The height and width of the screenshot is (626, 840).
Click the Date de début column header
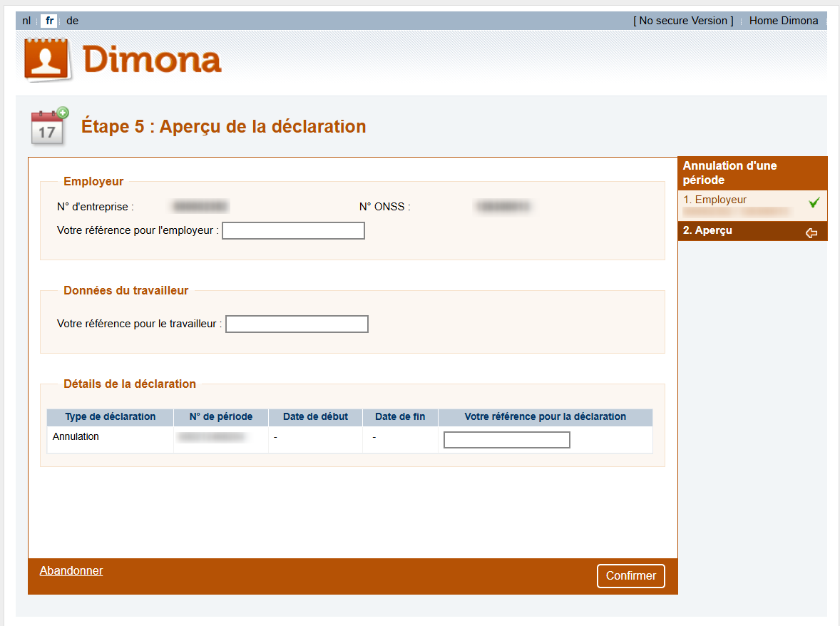click(x=316, y=416)
